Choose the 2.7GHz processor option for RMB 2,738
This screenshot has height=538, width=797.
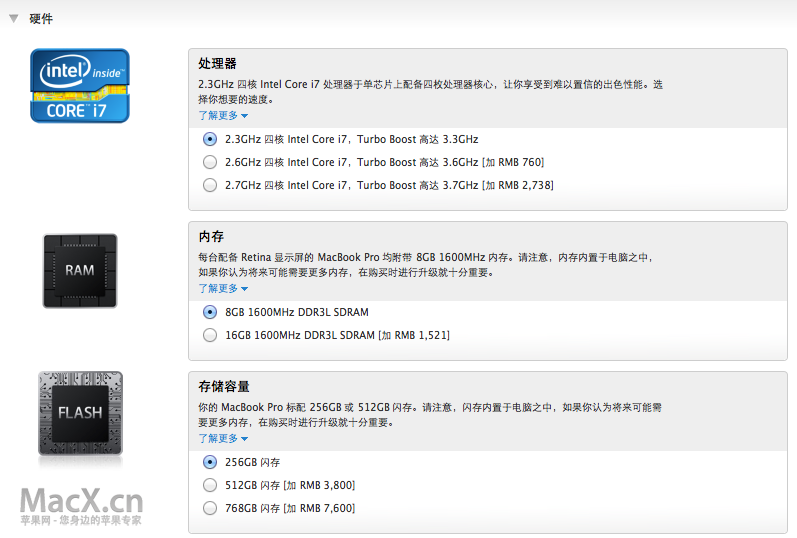[209, 185]
